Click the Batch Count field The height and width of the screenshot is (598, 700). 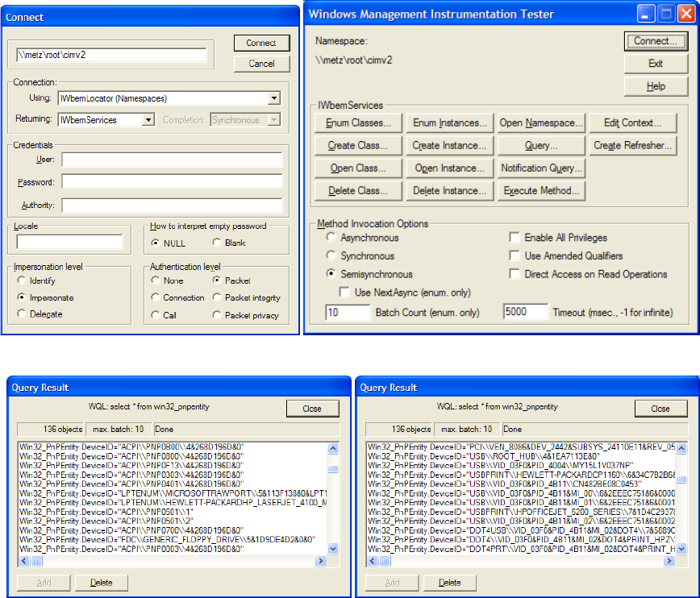(348, 312)
